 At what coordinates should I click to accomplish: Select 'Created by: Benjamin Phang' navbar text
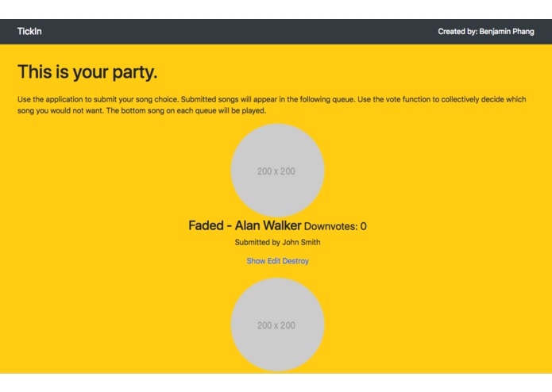tap(486, 31)
